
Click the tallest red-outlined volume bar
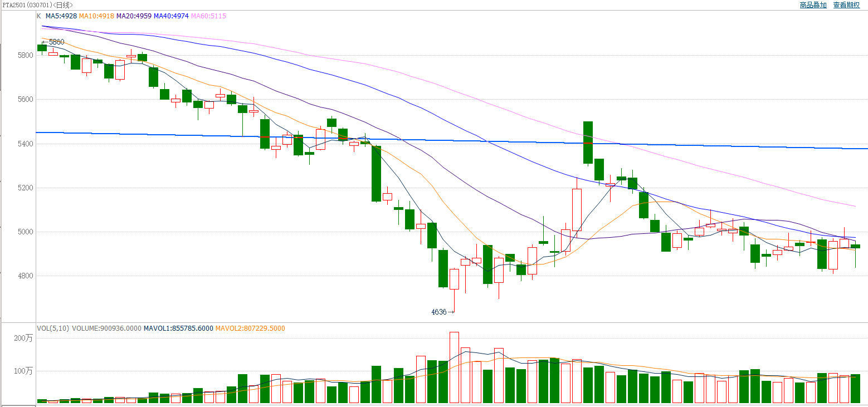pos(454,367)
